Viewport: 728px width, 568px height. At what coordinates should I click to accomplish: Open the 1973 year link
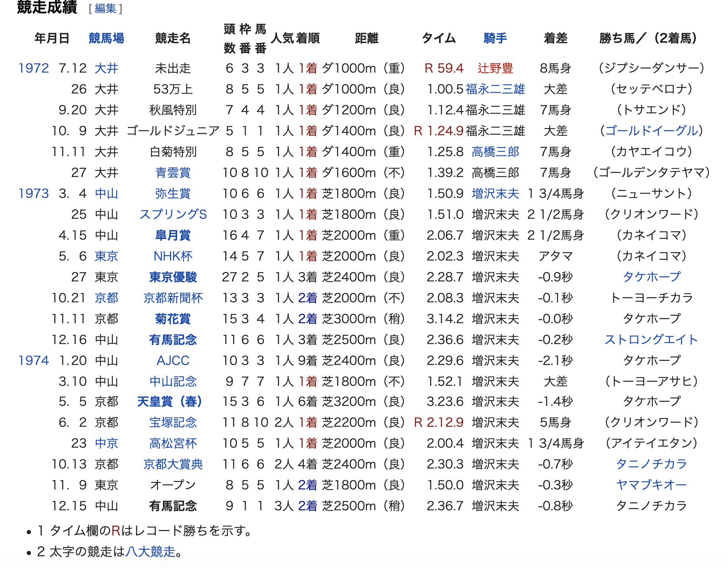[33, 193]
